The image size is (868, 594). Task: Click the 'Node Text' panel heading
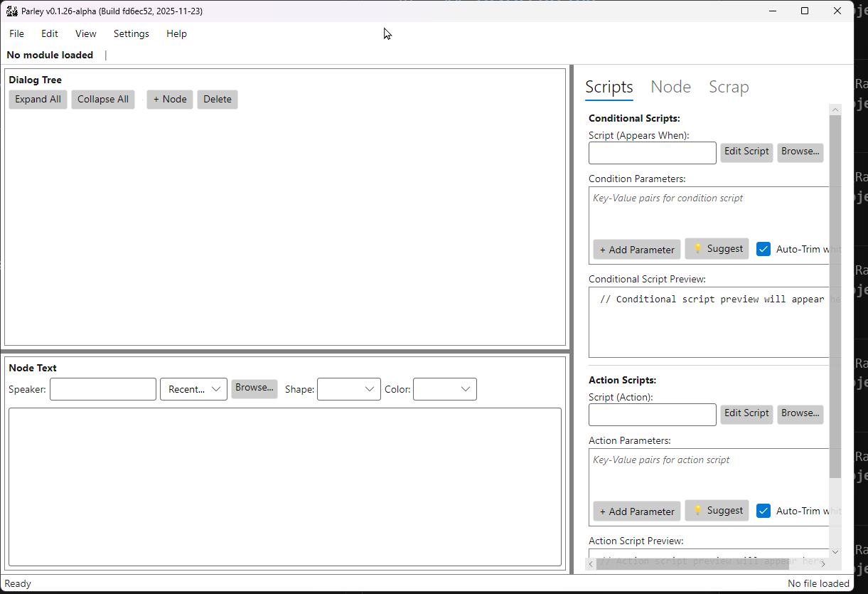click(x=33, y=368)
